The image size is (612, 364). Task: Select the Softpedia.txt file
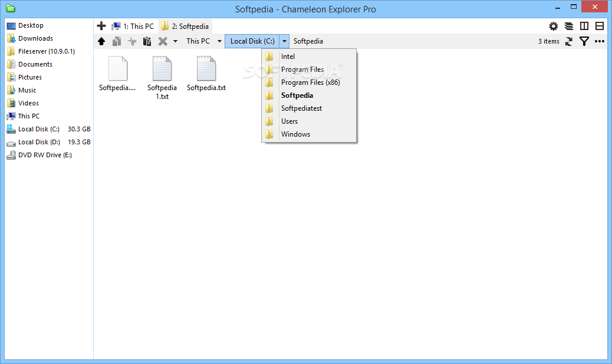point(206,73)
